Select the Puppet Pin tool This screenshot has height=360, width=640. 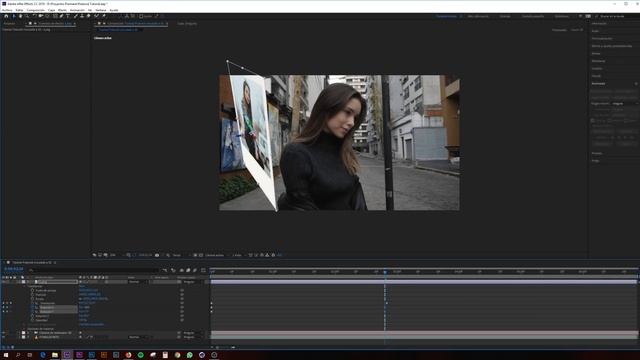point(104,16)
